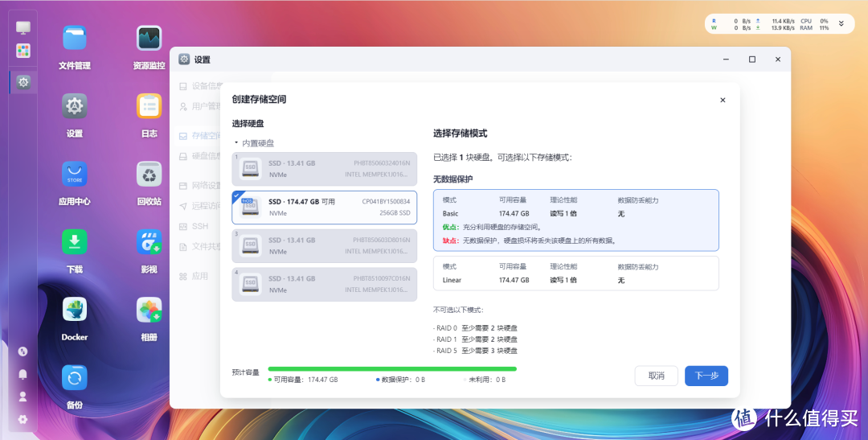The image size is (868, 440).
Task: Launch the 应用中心 store icon
Action: (x=74, y=174)
